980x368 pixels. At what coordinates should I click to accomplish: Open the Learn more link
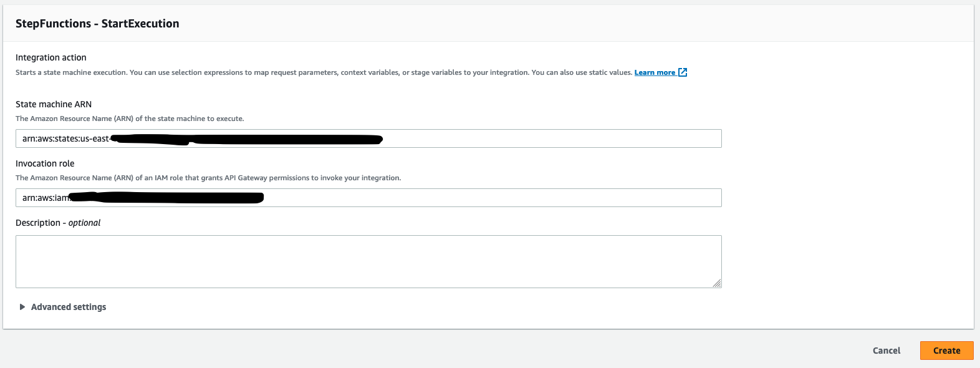coord(655,72)
